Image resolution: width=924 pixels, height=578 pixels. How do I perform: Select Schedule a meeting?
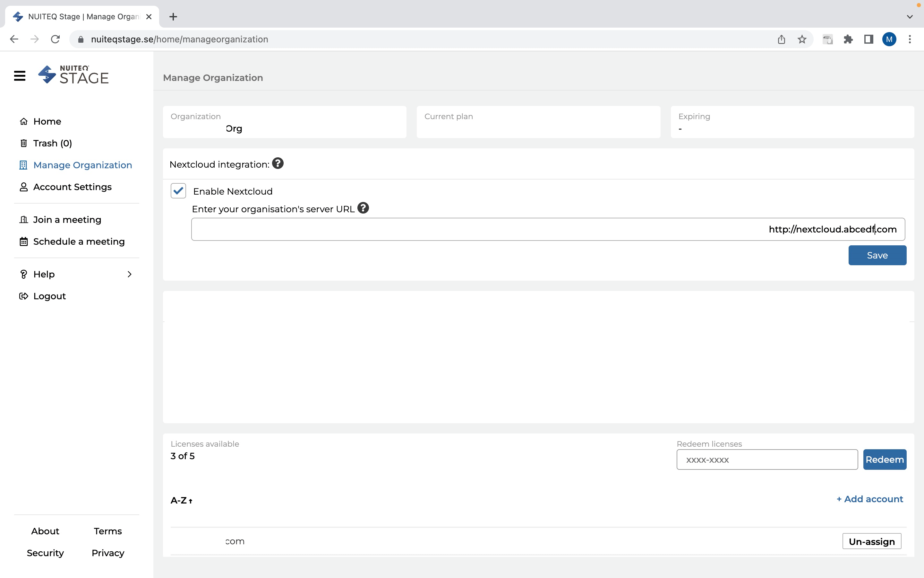pos(79,241)
